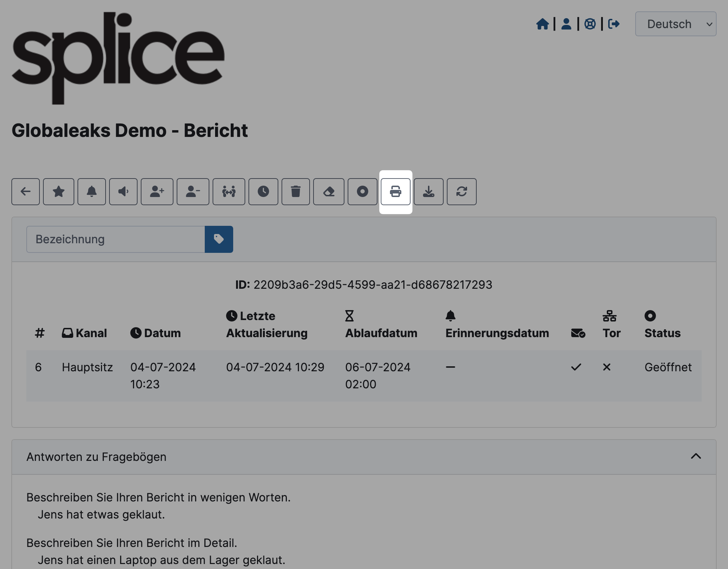728x569 pixels.
Task: Expand the Antworten zu Fragebögen section
Action: (696, 457)
